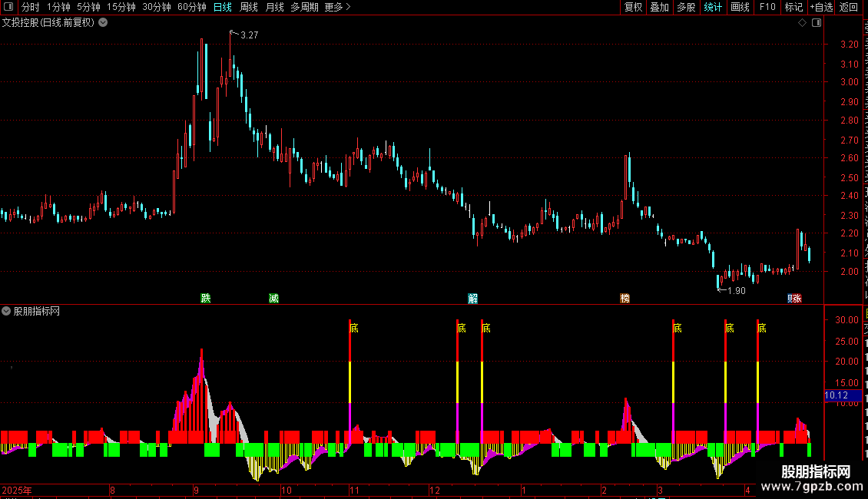This screenshot has width=868, height=499.
Task: Open the 画线 drawing tools
Action: pos(740,7)
